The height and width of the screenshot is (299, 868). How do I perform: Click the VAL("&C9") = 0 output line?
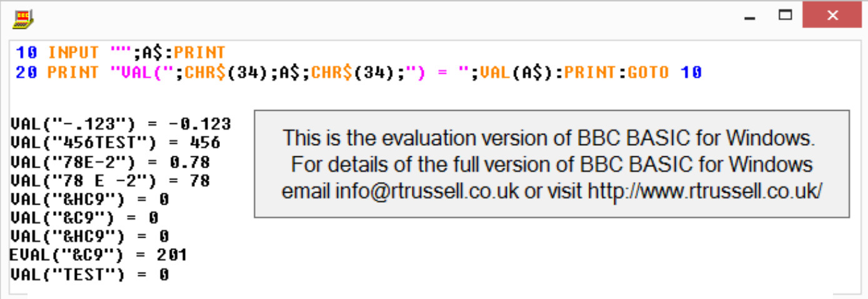[x=84, y=218]
